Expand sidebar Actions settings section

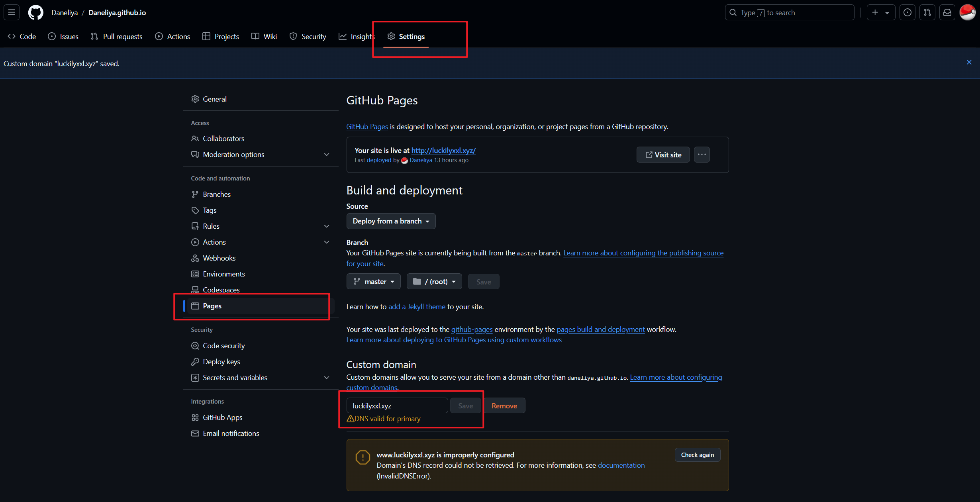(261, 242)
